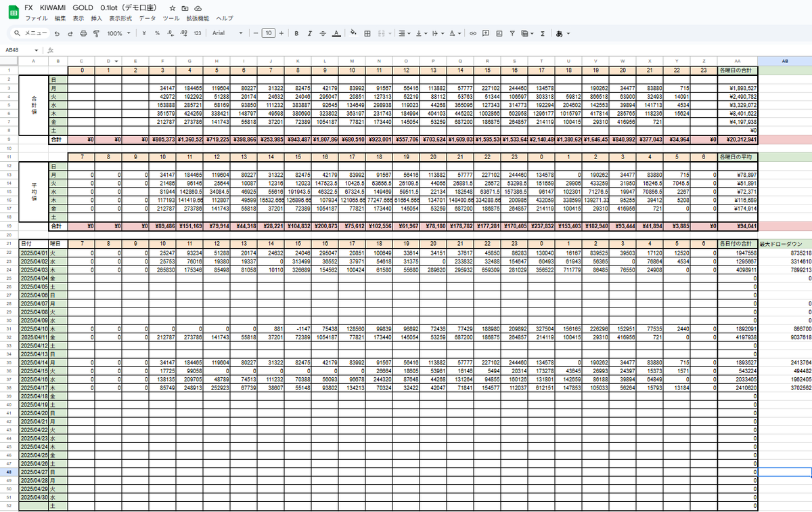812x512 pixels.
Task: Activate the paint format roller
Action: click(95, 33)
